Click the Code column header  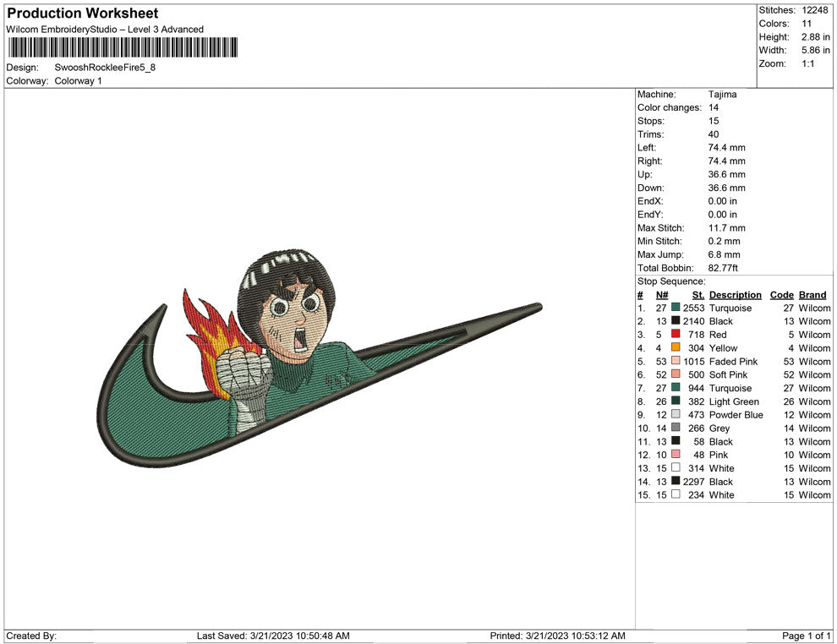[781, 295]
